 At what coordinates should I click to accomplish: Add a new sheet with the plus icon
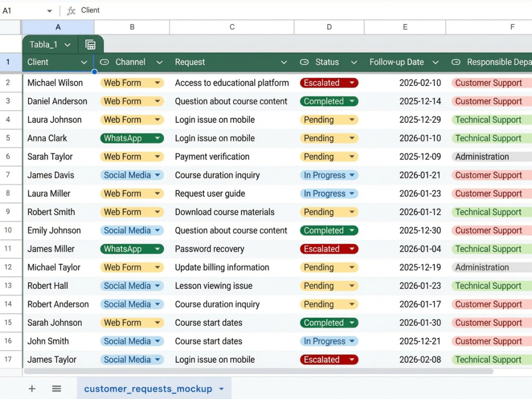pos(32,388)
